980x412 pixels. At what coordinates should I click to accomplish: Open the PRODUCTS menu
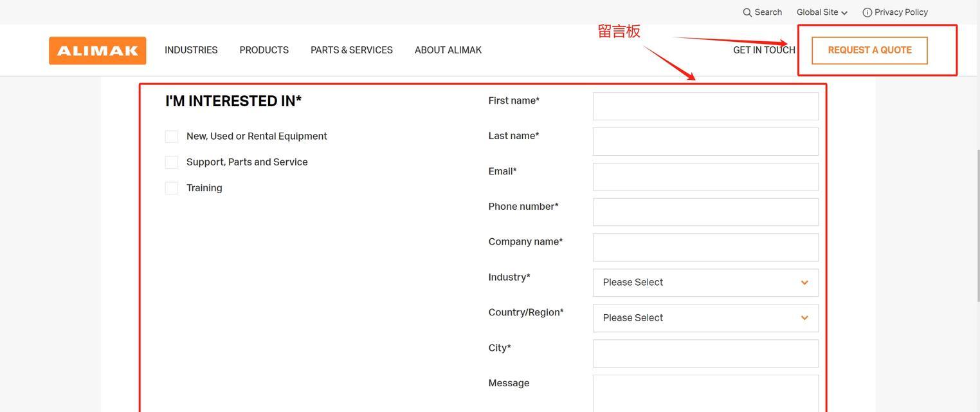click(264, 50)
